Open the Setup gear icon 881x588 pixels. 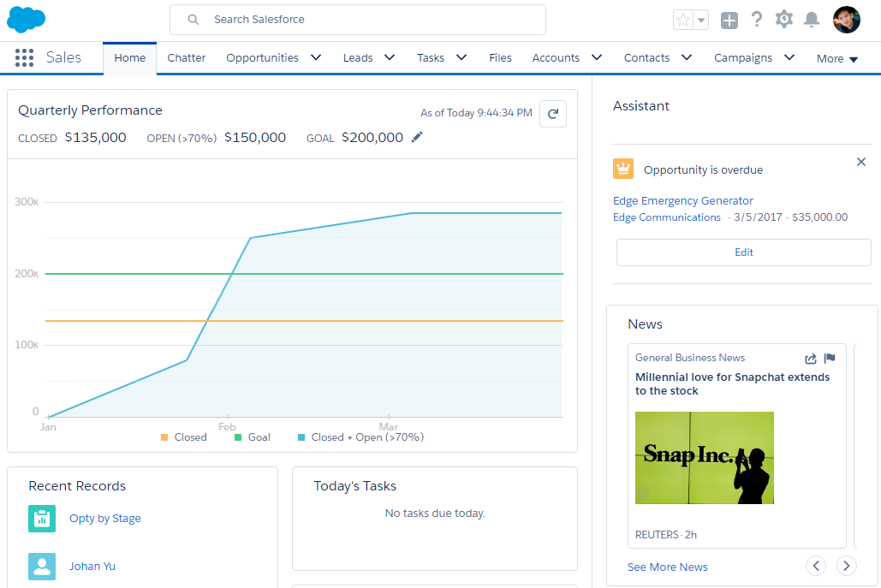click(x=783, y=20)
